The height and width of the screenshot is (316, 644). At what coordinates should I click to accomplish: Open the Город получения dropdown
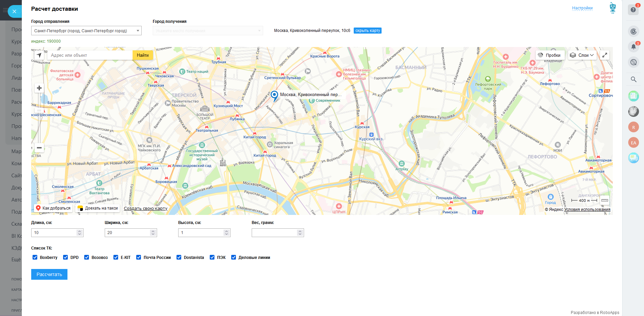point(208,31)
